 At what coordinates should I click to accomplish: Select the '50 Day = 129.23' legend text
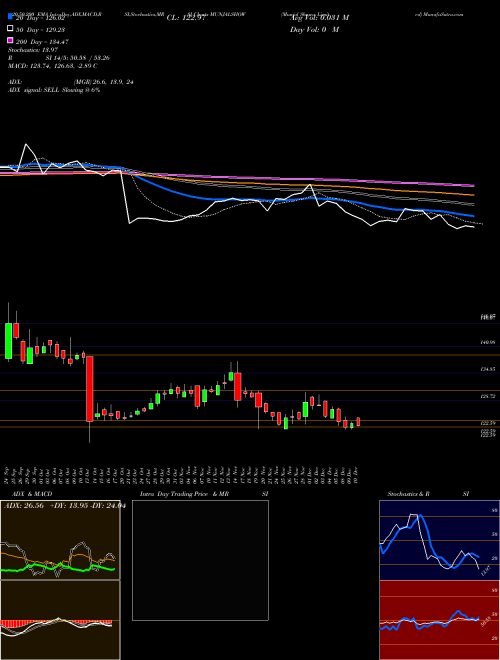(40, 30)
